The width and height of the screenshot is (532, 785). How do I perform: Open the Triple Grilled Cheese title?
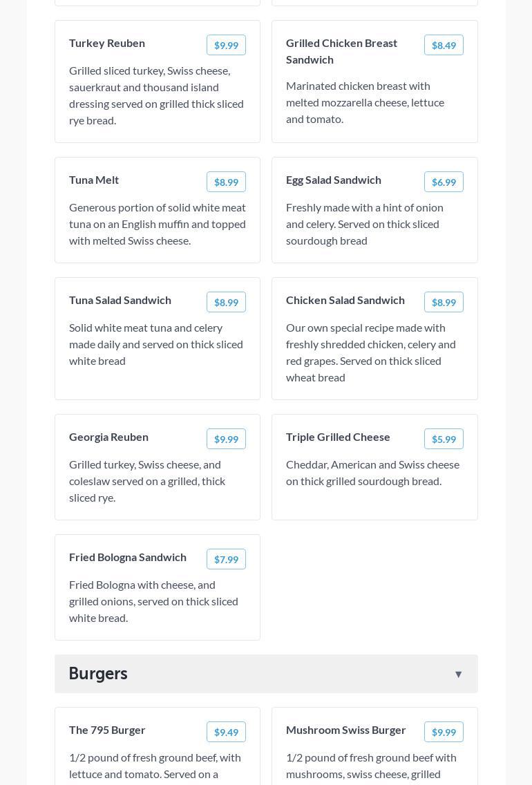[x=338, y=437]
